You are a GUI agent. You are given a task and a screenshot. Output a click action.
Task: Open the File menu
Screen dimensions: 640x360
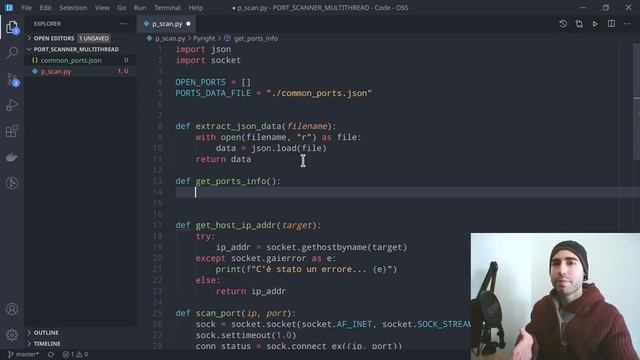click(27, 8)
